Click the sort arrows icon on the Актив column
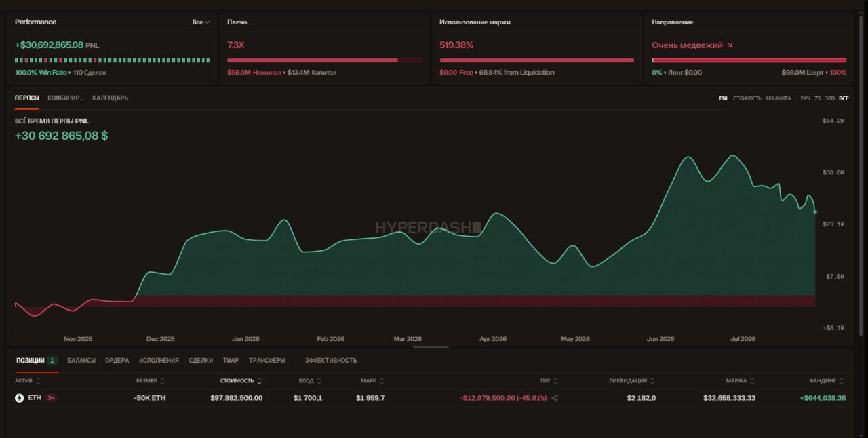868x438 pixels. (38, 381)
